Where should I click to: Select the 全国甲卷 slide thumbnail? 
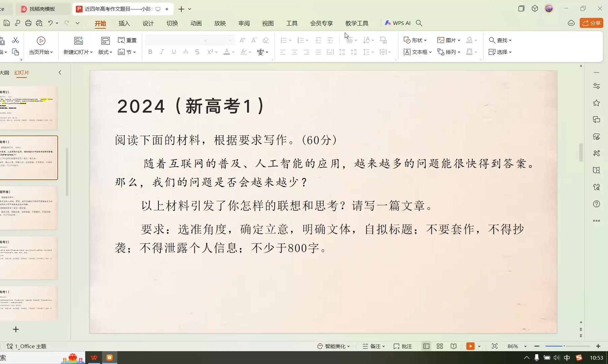tap(29, 208)
